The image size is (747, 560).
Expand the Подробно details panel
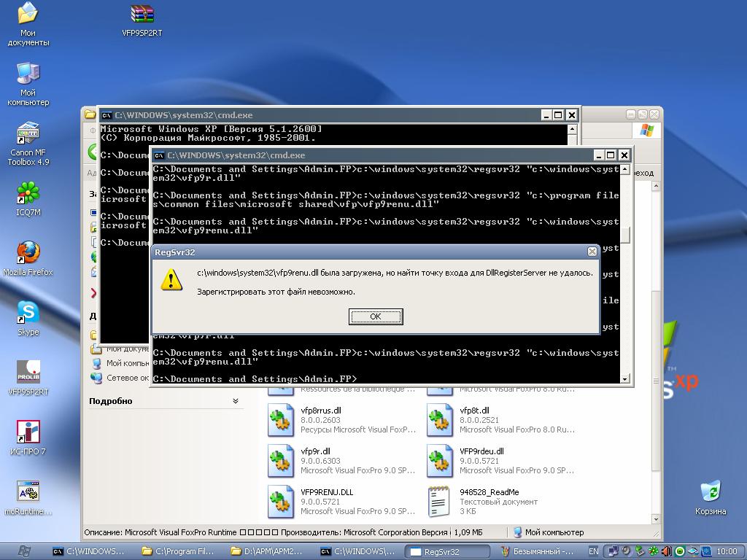(x=236, y=401)
